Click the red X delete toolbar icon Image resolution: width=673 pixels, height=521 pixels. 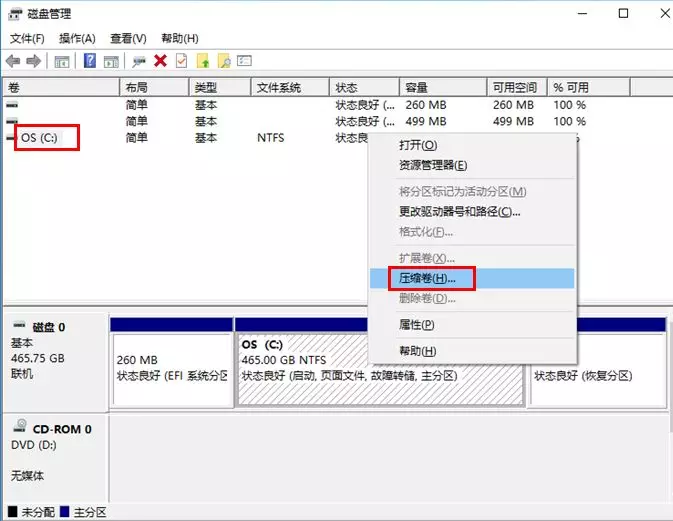(x=161, y=61)
